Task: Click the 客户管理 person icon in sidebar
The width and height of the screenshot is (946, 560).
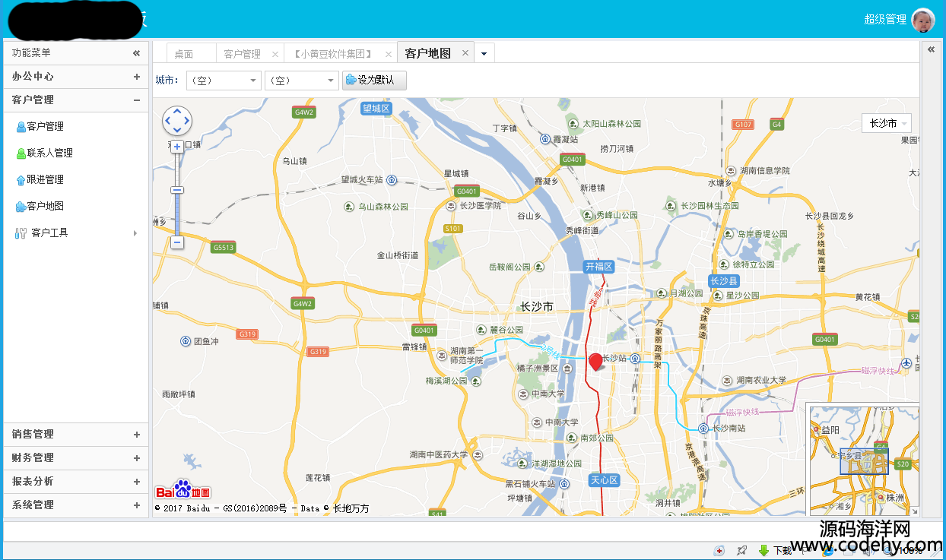Action: [x=21, y=128]
